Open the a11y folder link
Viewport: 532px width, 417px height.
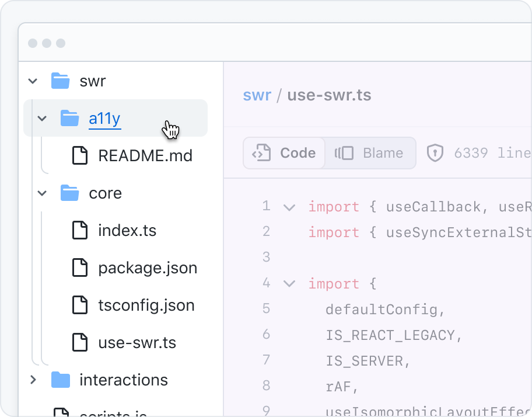105,119
